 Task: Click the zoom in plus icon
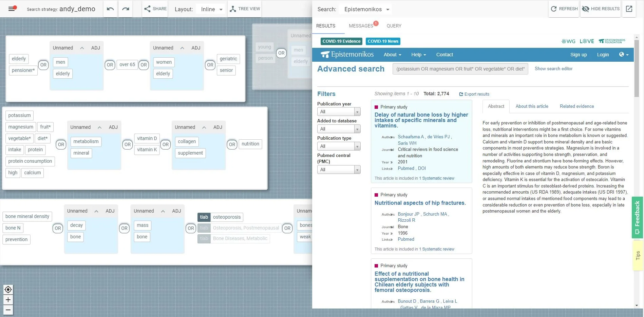tap(8, 300)
